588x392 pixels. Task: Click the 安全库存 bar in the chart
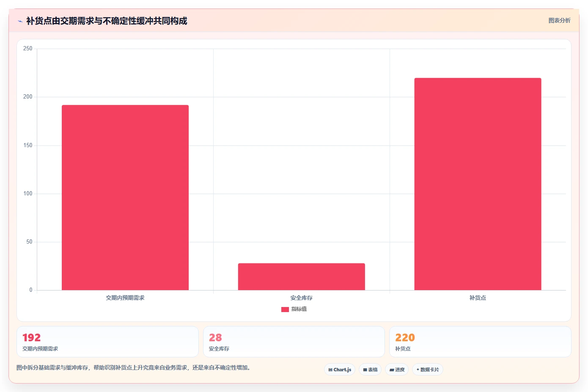tap(302, 277)
